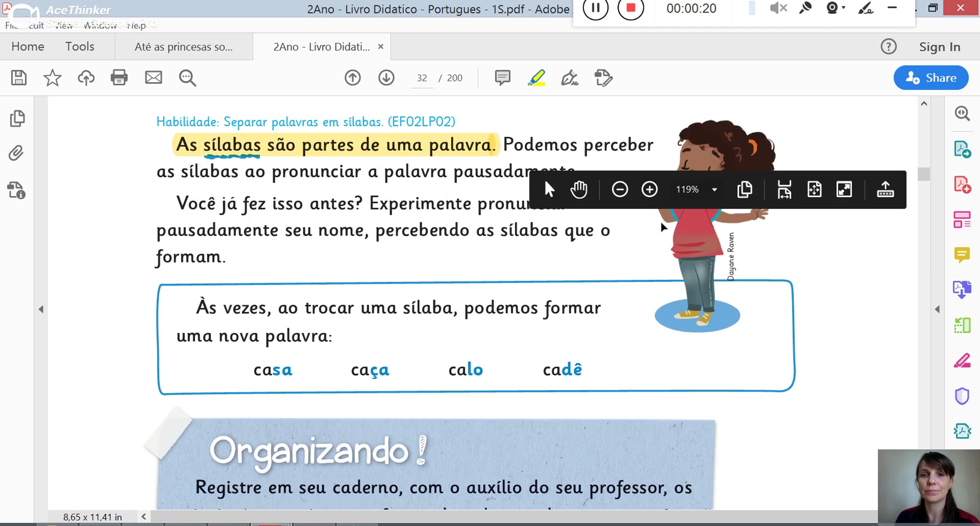Open the Attachments paperclip panel
Image resolution: width=980 pixels, height=526 pixels.
click(16, 154)
